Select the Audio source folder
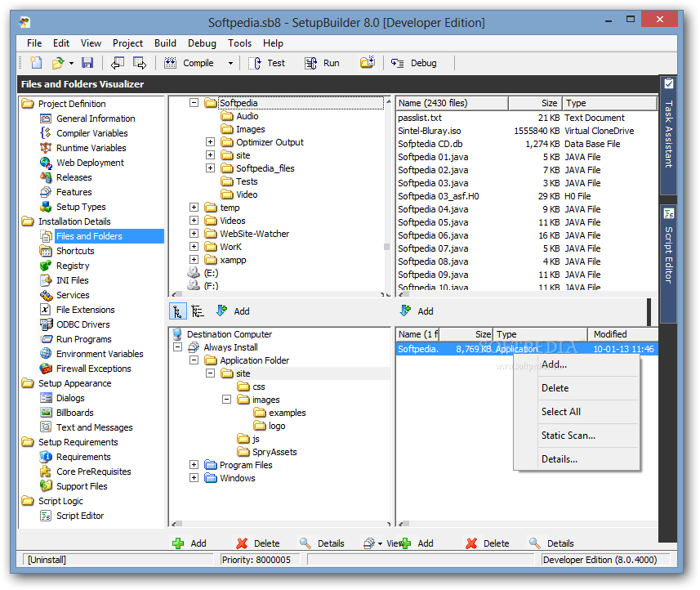 click(x=247, y=116)
